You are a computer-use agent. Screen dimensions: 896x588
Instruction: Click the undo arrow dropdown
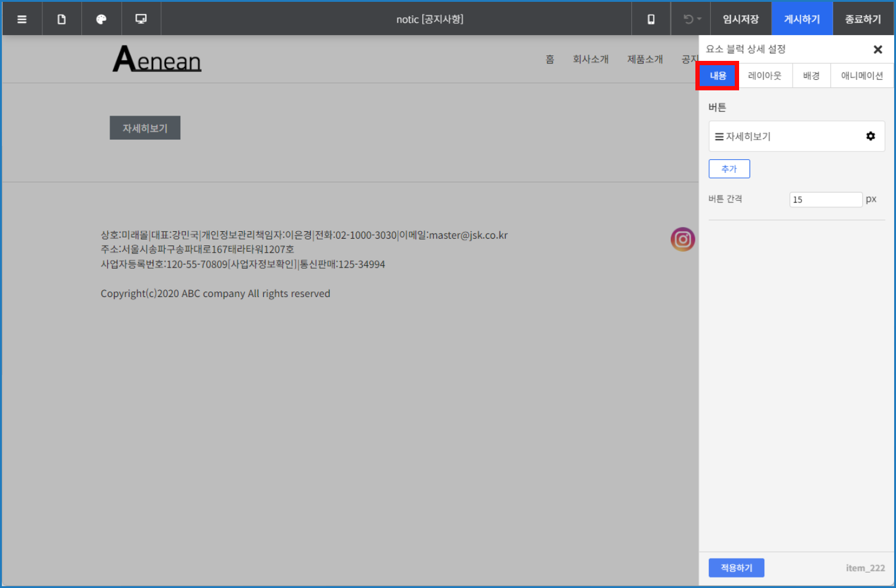coord(692,19)
